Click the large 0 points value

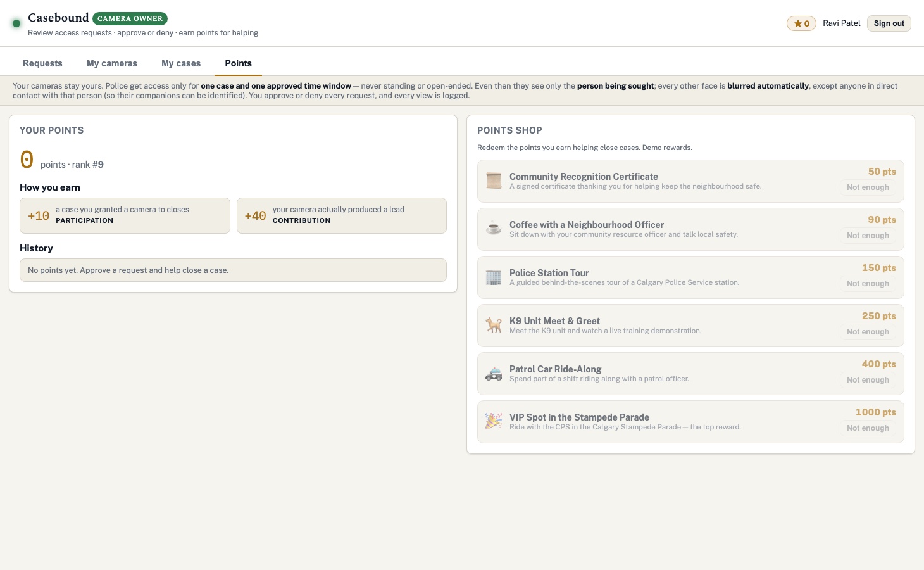coord(27,159)
